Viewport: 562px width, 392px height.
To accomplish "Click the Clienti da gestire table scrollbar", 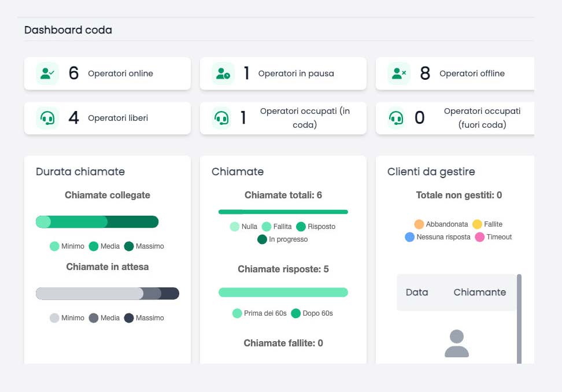I will [x=519, y=319].
